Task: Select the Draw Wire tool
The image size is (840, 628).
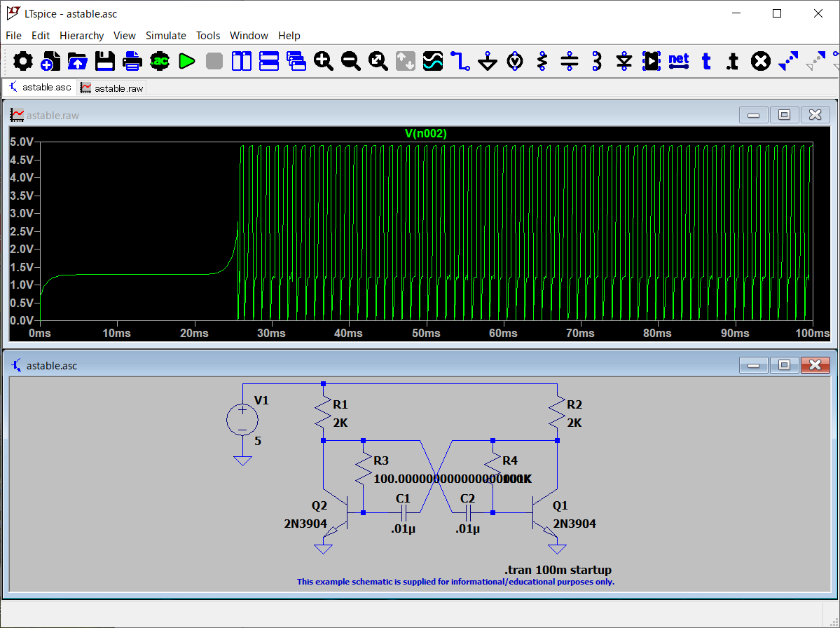Action: point(460,62)
